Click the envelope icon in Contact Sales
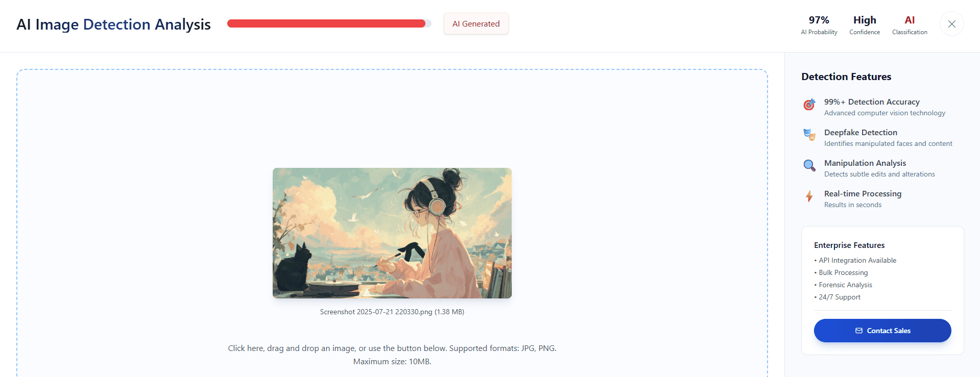Screen dimensions: 980x377 (x=859, y=331)
